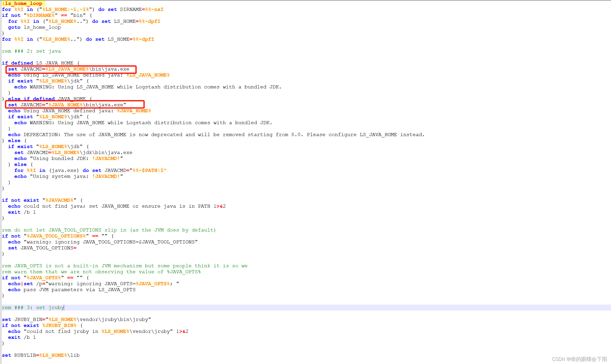Screen dimensions: 611x364
Task: Click the 'set DIRNAME=%%~nxI' for-loop line
Action: [83, 9]
